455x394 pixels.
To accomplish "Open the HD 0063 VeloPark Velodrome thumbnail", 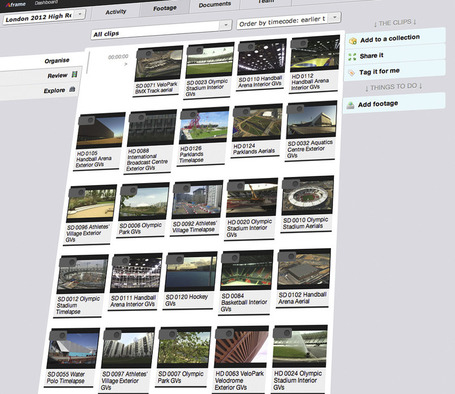I will 241,347.
